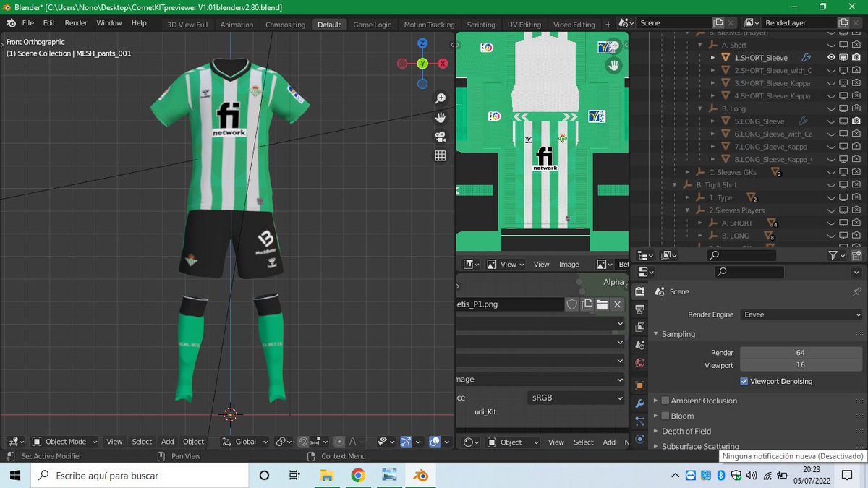The image size is (868, 488).
Task: Toggle render camera icon for 5.LONG_Sleeve
Action: pos(856,121)
